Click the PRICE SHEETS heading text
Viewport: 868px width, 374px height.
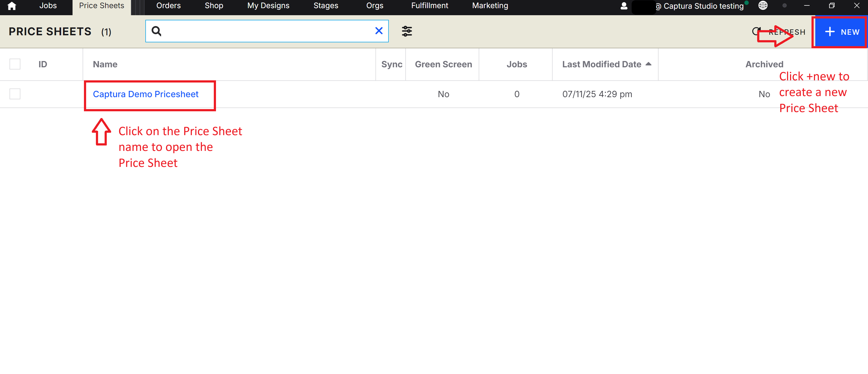click(x=50, y=32)
